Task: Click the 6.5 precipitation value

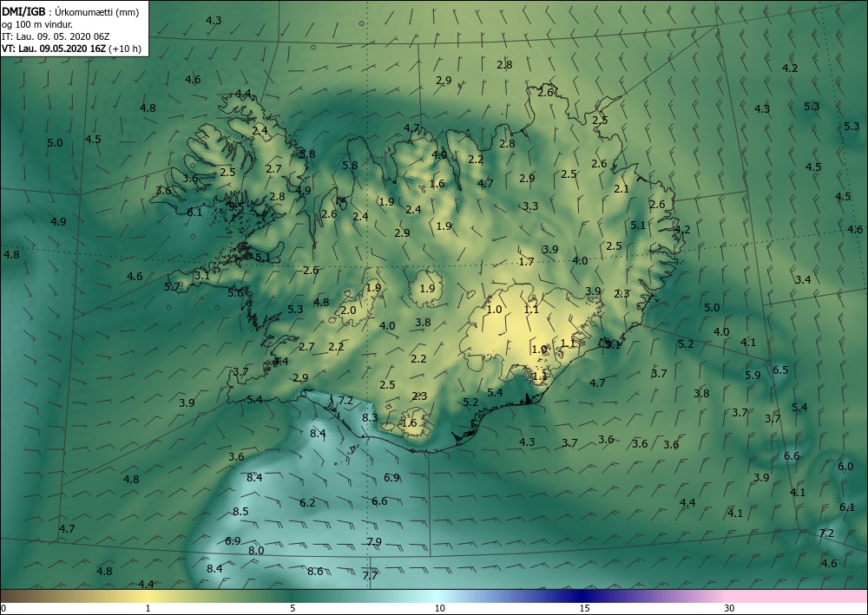Action: pyautogui.click(x=780, y=370)
